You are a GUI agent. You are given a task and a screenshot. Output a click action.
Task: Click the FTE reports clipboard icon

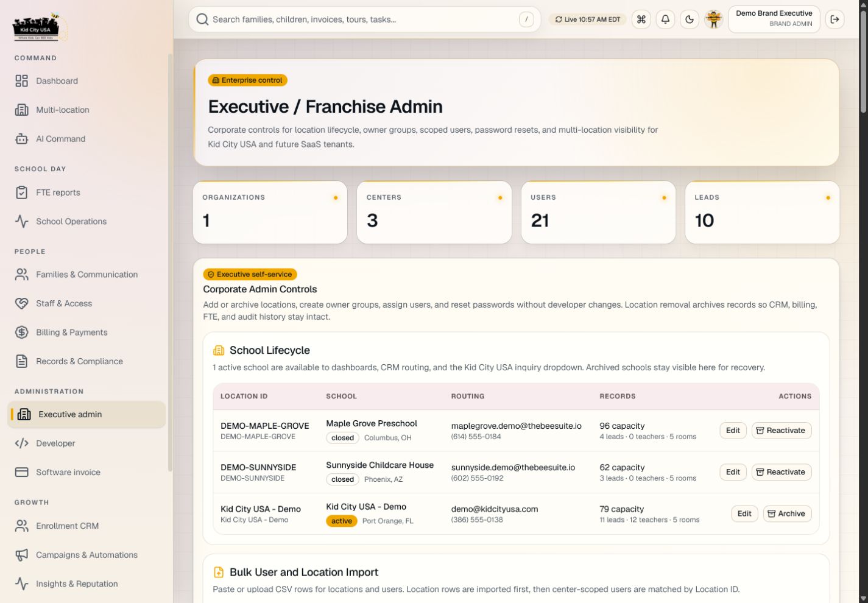22,192
